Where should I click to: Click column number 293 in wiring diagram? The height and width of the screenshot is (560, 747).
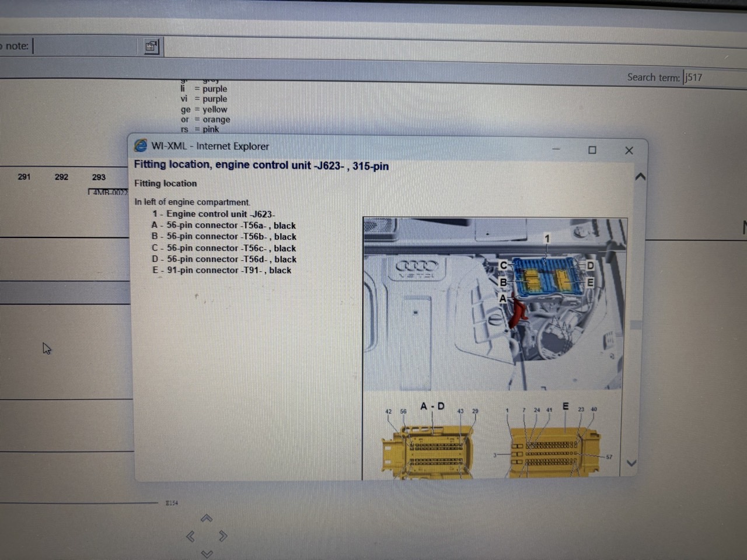(99, 177)
